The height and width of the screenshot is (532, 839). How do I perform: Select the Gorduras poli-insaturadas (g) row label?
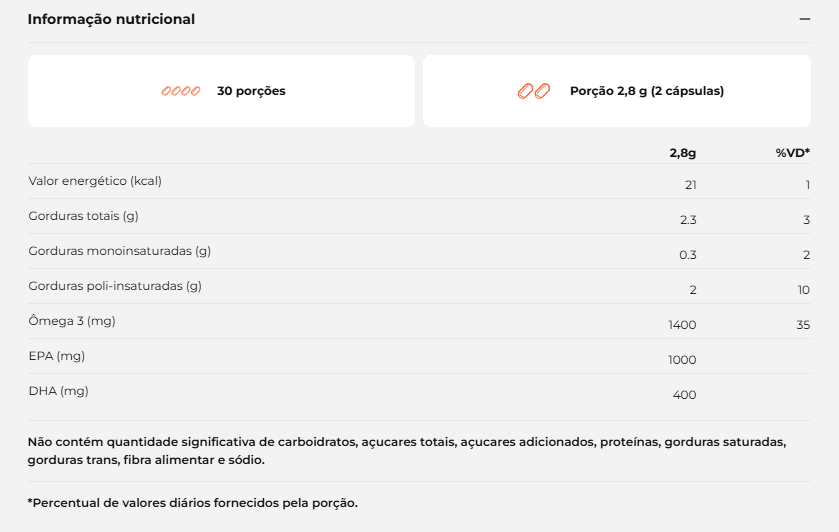(x=115, y=286)
